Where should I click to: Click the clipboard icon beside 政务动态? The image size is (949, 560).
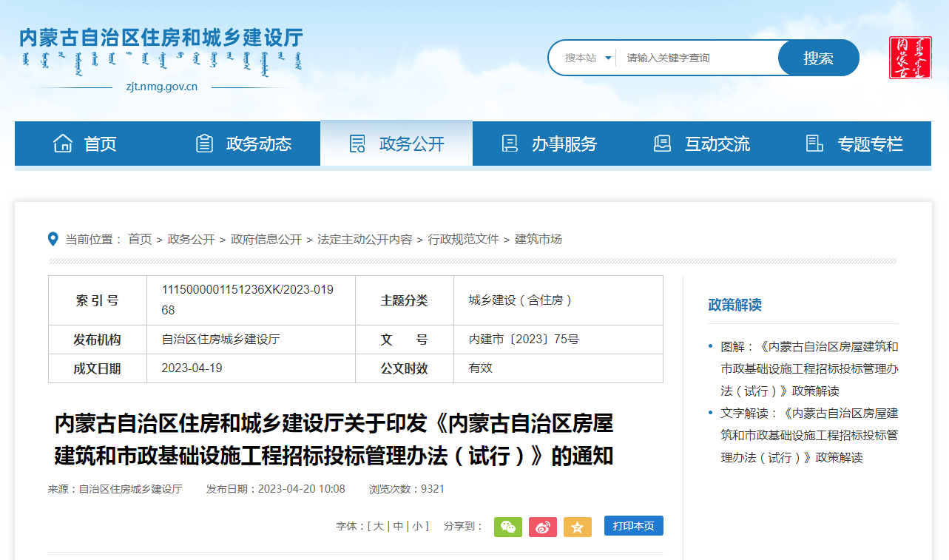click(x=204, y=144)
